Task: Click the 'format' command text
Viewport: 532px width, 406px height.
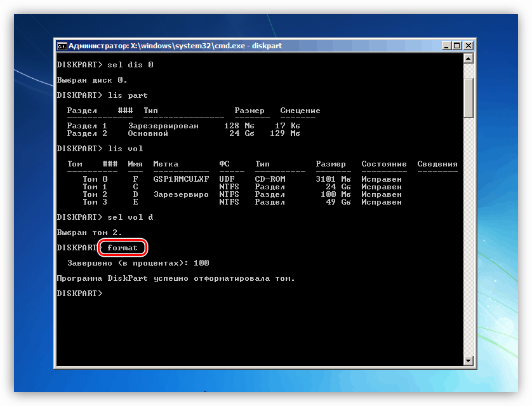Action: coord(123,248)
